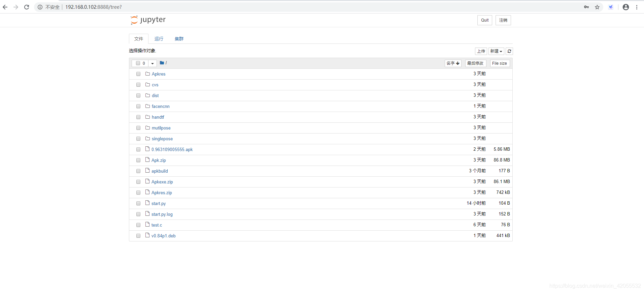
Task: Check the Apkres folder checkbox
Action: point(138,74)
